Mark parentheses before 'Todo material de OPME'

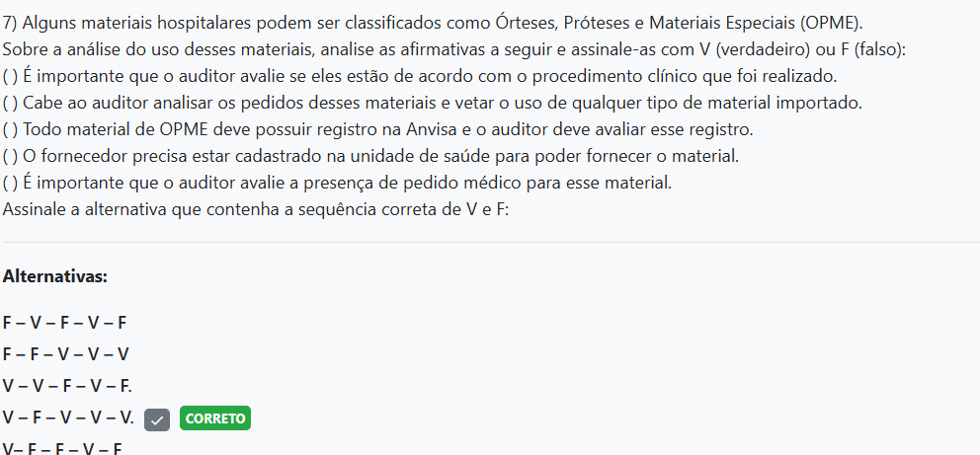pyautogui.click(x=10, y=129)
